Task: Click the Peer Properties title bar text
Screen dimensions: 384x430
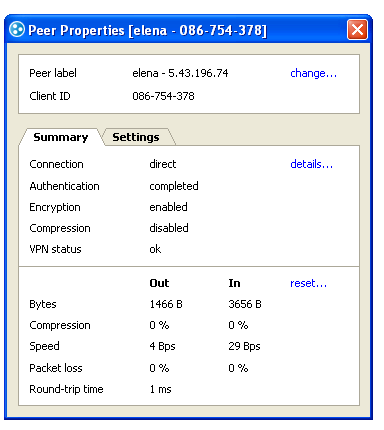Action: coord(147,30)
